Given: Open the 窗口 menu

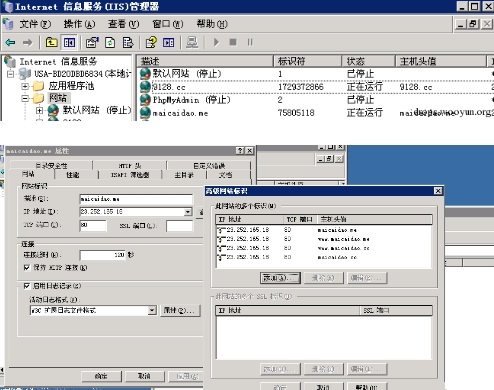Looking at the screenshot, I should 168,24.
